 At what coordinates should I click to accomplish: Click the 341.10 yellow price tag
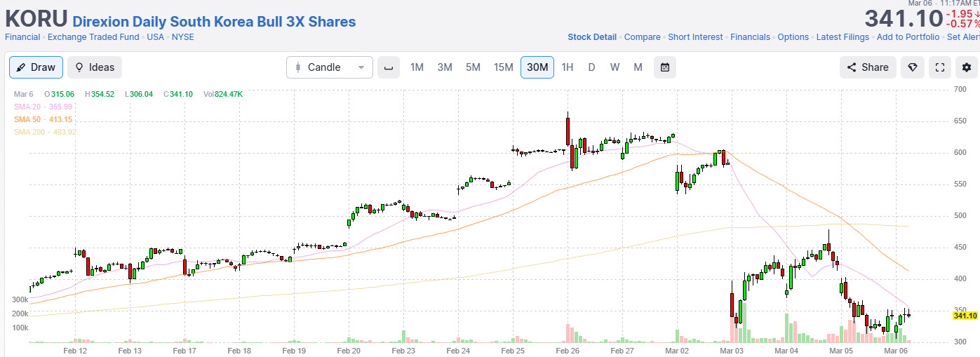(x=965, y=316)
